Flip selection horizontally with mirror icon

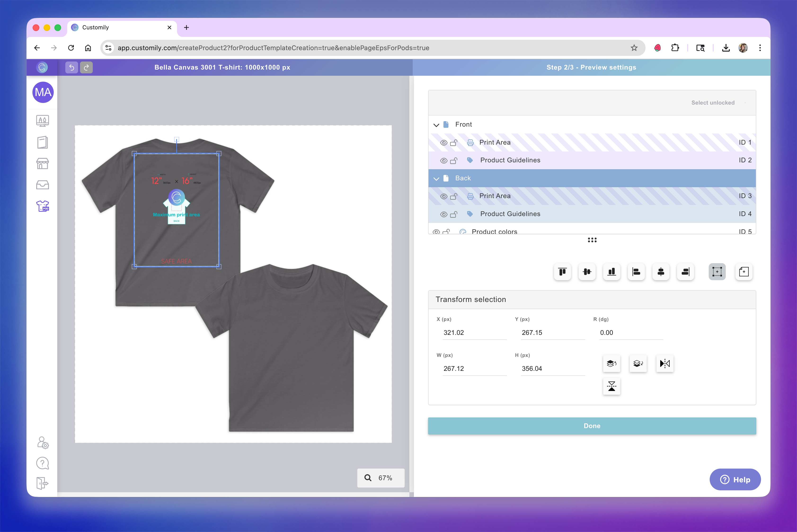[x=664, y=364]
